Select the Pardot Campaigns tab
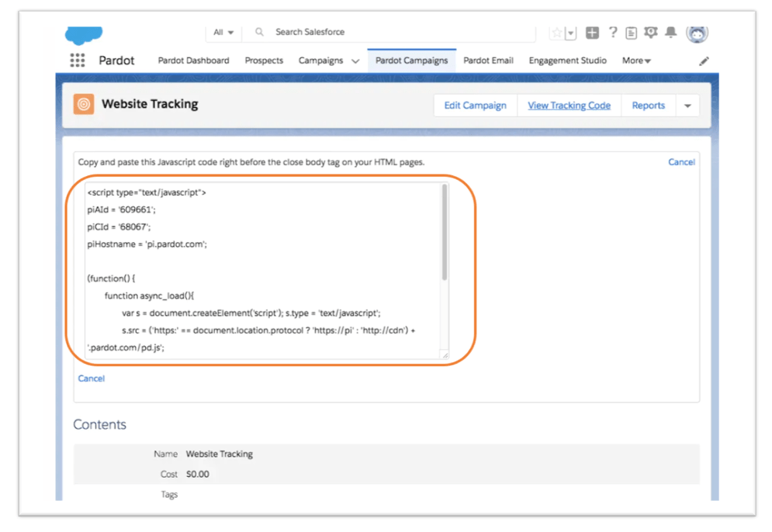772x532 pixels. (x=411, y=60)
